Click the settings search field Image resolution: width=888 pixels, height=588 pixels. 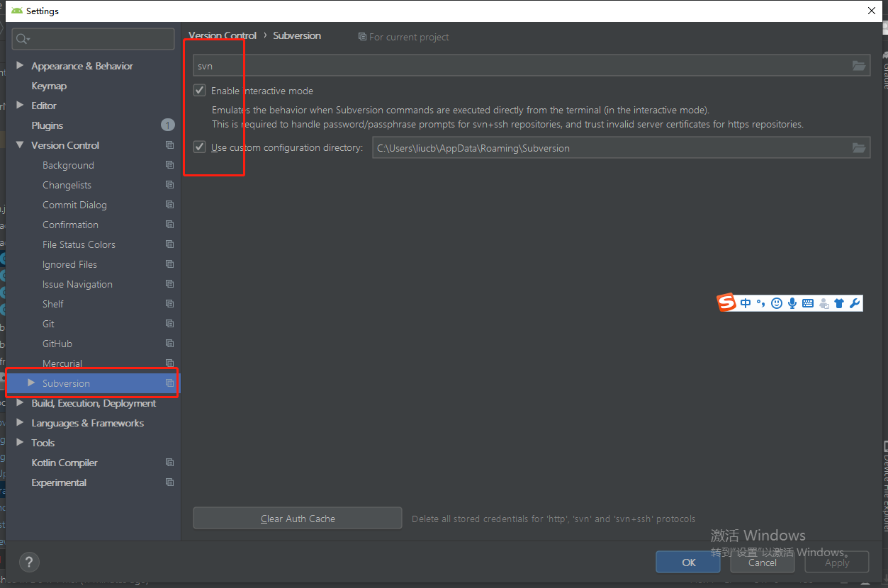tap(92, 39)
